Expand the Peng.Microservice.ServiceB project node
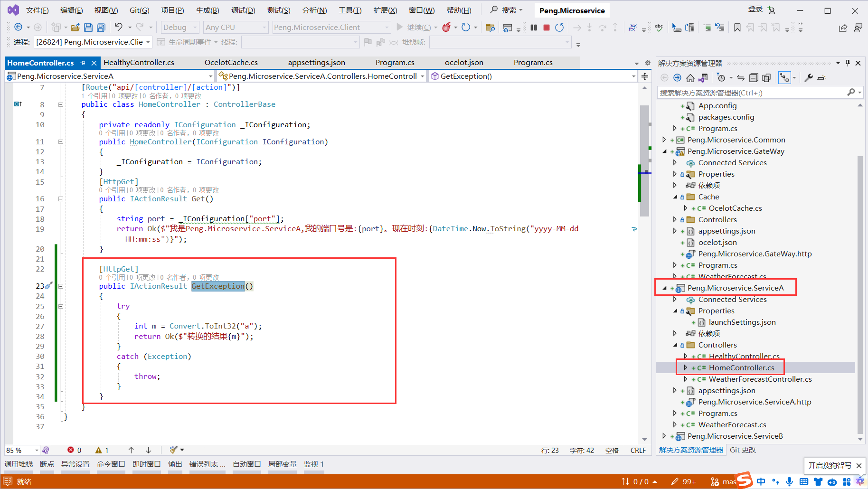The image size is (868, 489). 664,436
